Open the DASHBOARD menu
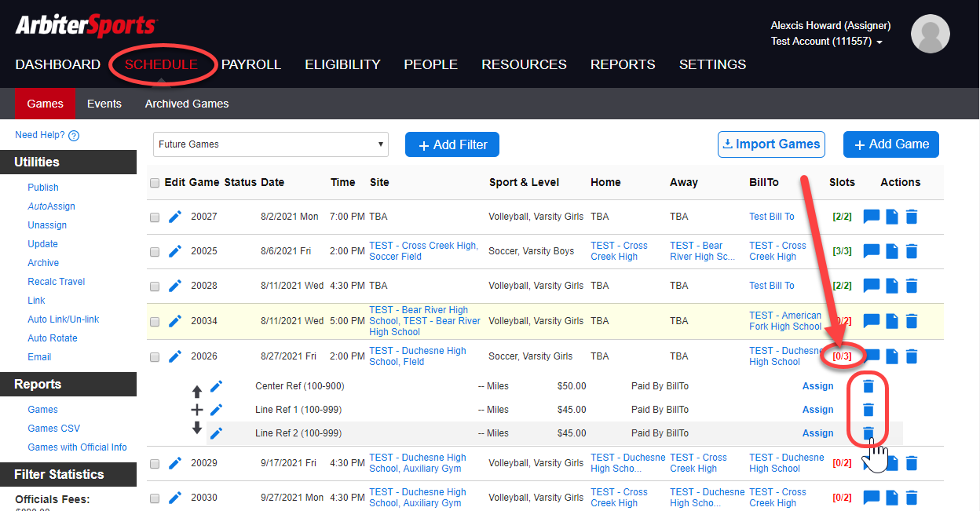 58,64
